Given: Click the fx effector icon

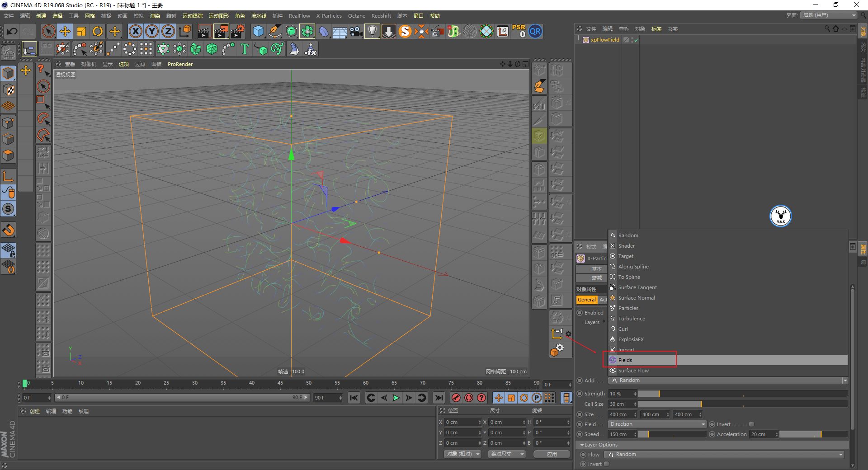Looking at the screenshot, I should (311, 49).
